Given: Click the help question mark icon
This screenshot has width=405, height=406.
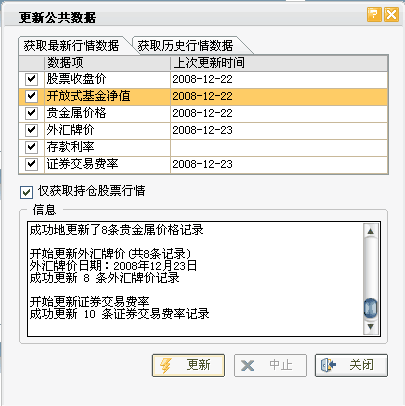Looking at the screenshot, I should coord(374,15).
